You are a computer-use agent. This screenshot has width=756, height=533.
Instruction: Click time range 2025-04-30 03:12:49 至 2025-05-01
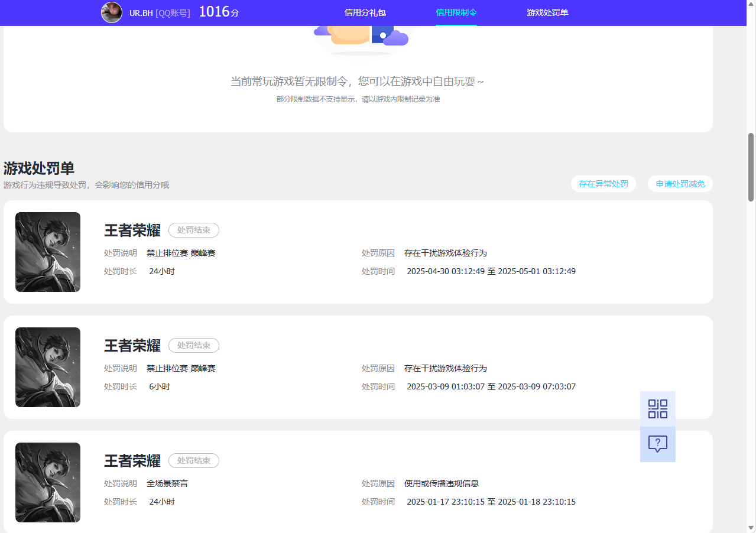[x=491, y=271]
